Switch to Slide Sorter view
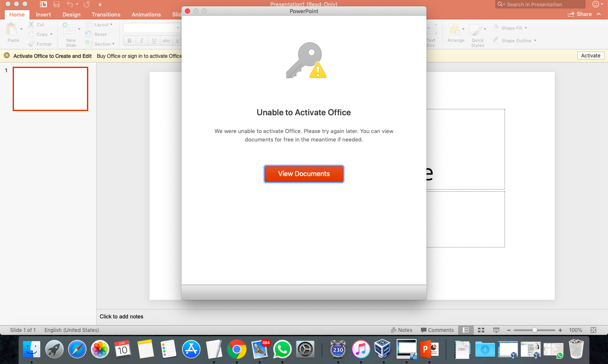608x364 pixels. pyautogui.click(x=481, y=330)
